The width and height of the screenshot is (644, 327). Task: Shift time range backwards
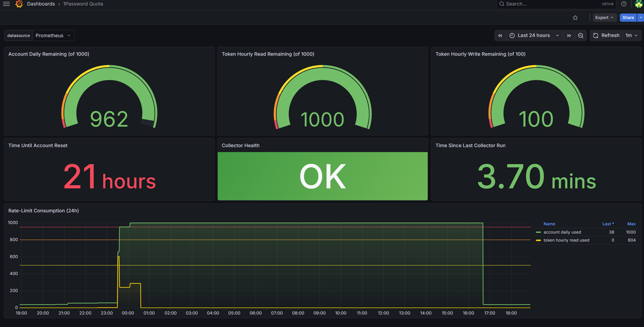(x=500, y=35)
